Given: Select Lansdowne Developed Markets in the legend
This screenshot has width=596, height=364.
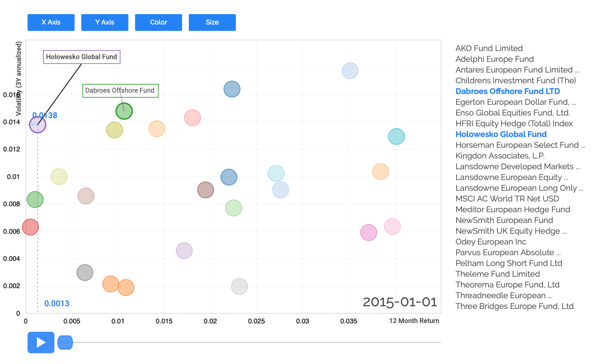Looking at the screenshot, I should coord(518,167).
